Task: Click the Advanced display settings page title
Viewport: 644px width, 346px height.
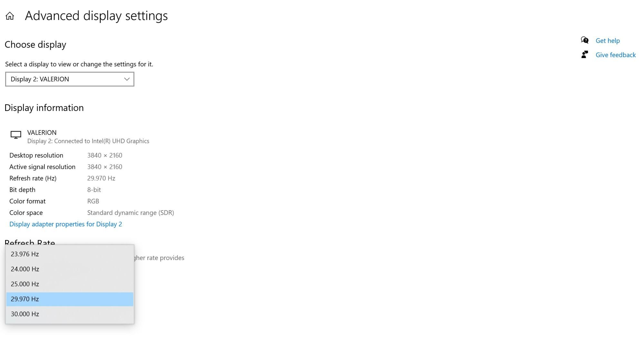Action: click(x=96, y=15)
